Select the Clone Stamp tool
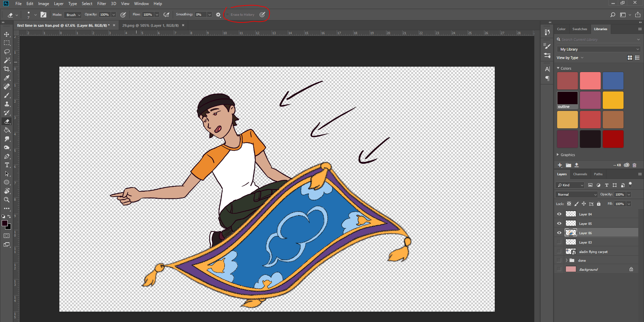The width and height of the screenshot is (644, 322). click(x=7, y=104)
